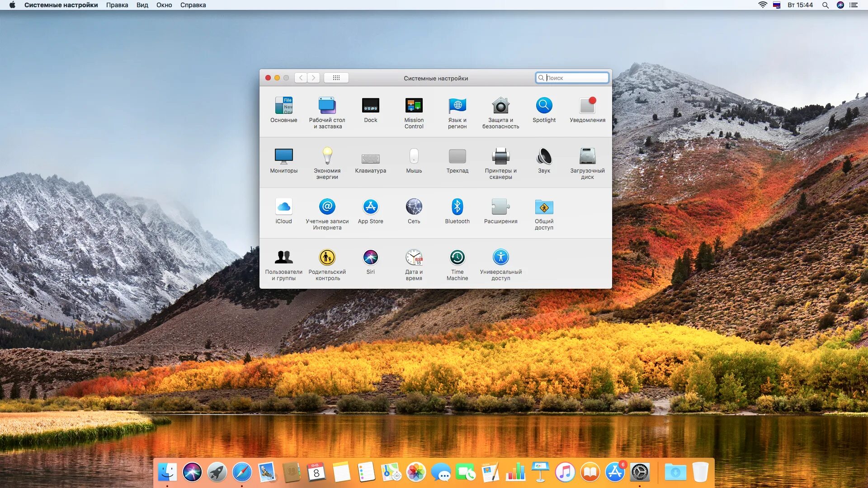Viewport: 868px width, 488px height.
Task: Open Язык и регион settings
Action: 457,106
